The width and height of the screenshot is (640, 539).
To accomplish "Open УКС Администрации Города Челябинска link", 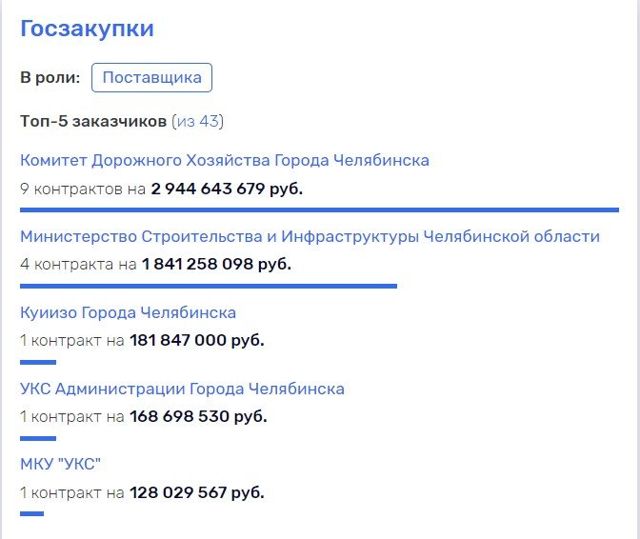I will pyautogui.click(x=182, y=389).
